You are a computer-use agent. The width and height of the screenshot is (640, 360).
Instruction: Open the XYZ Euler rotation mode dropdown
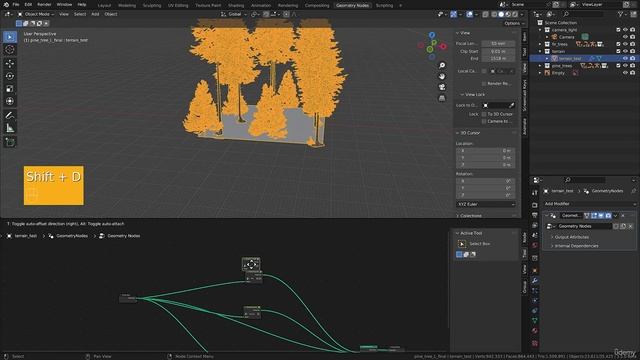tap(486, 204)
